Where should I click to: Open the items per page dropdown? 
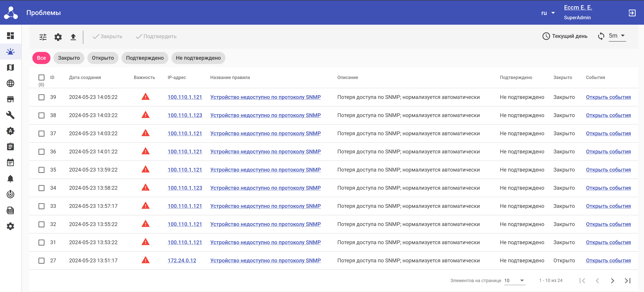click(514, 280)
